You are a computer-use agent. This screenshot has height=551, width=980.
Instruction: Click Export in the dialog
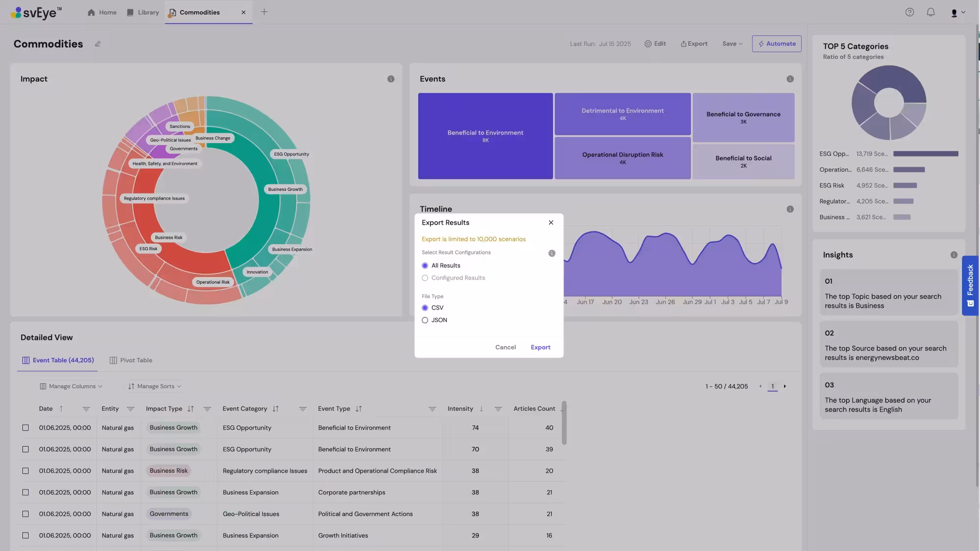click(x=540, y=347)
